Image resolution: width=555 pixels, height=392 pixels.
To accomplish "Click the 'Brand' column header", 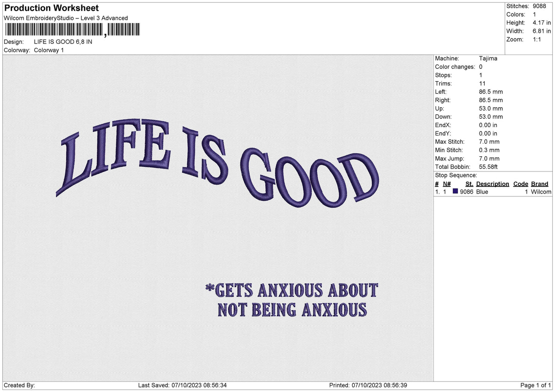I will 540,184.
